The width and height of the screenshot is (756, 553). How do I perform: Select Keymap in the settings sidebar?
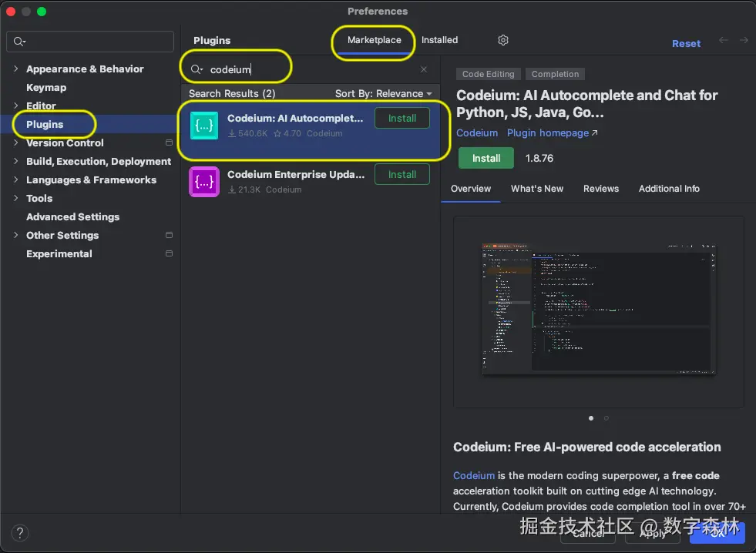(x=45, y=87)
